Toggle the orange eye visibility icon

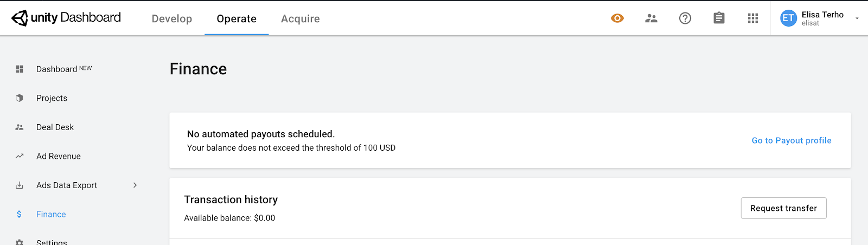tap(617, 18)
